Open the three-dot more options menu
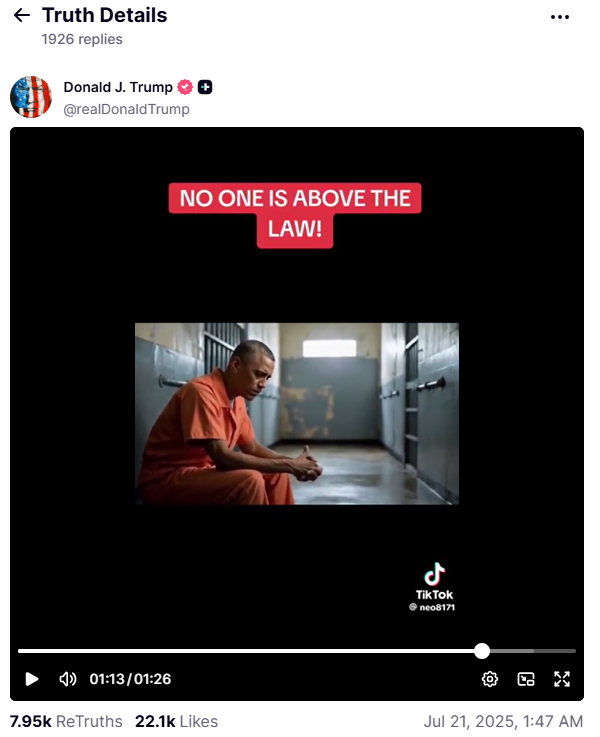 pos(560,17)
